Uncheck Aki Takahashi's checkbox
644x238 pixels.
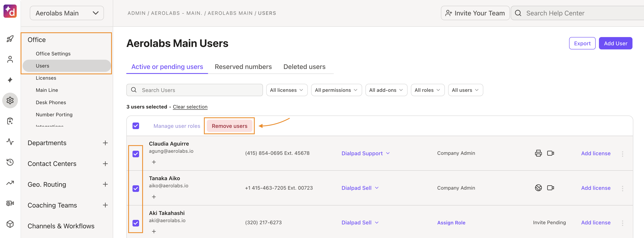coord(136,223)
